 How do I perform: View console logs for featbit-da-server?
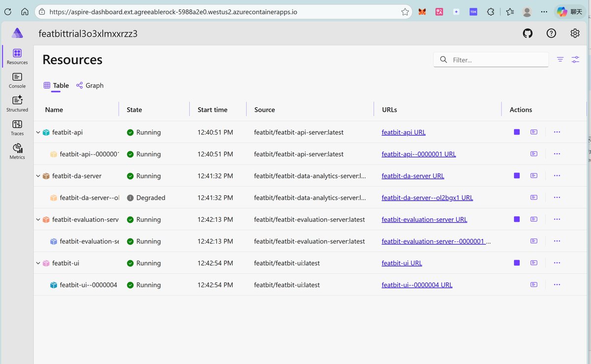(x=534, y=176)
